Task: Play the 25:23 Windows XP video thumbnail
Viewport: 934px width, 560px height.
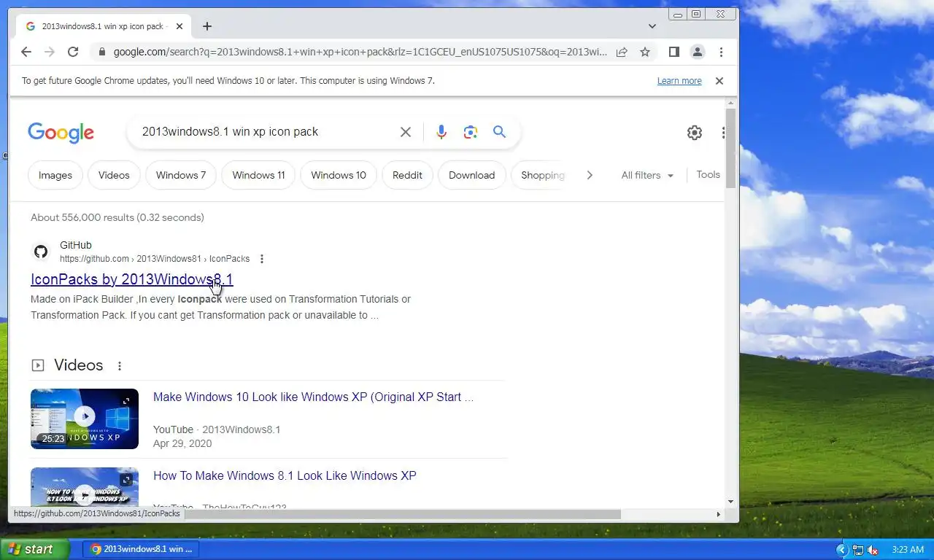Action: 85,419
